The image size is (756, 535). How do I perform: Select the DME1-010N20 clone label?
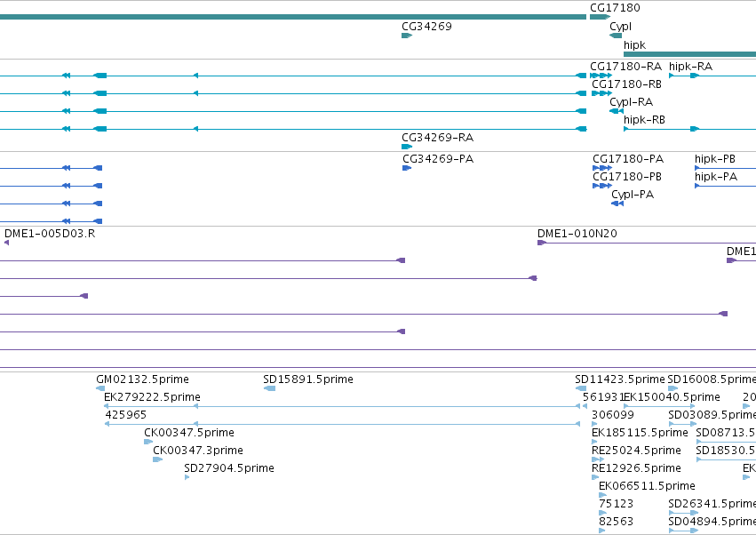click(x=577, y=234)
